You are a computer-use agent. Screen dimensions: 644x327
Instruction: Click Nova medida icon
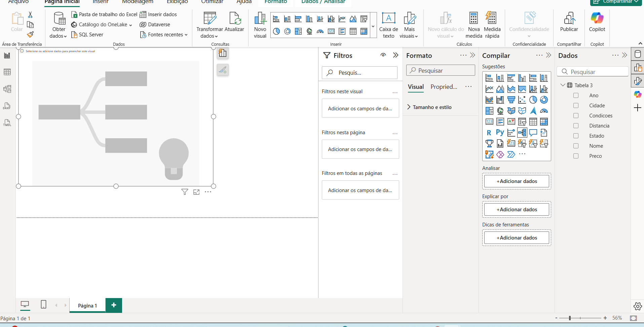473,18
